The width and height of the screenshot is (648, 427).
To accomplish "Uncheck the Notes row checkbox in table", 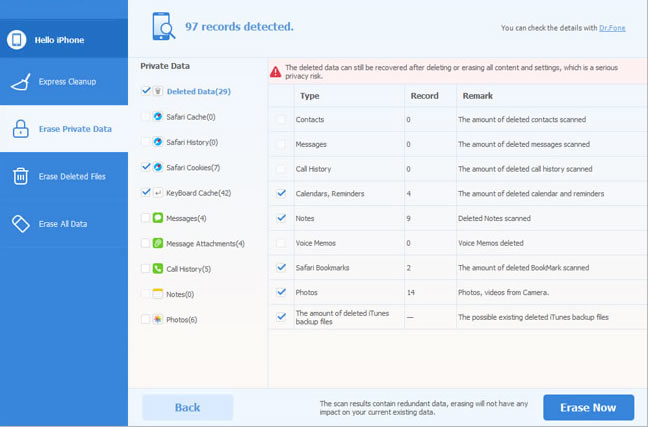I will point(281,218).
